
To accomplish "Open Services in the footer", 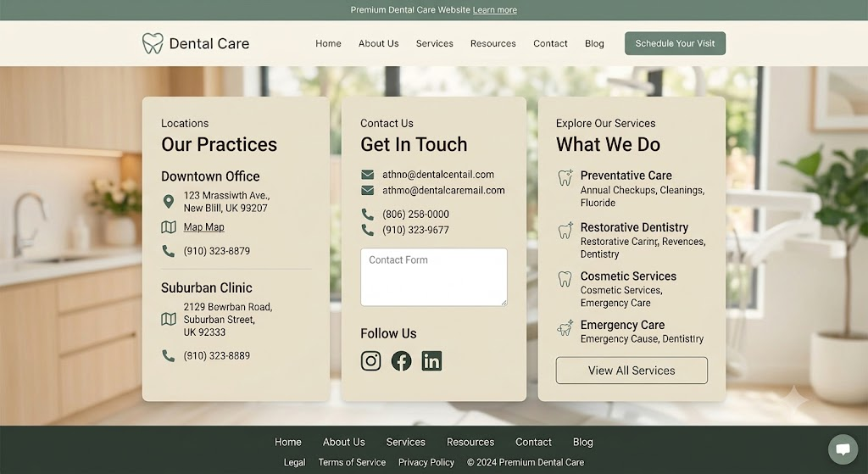I will pos(406,442).
